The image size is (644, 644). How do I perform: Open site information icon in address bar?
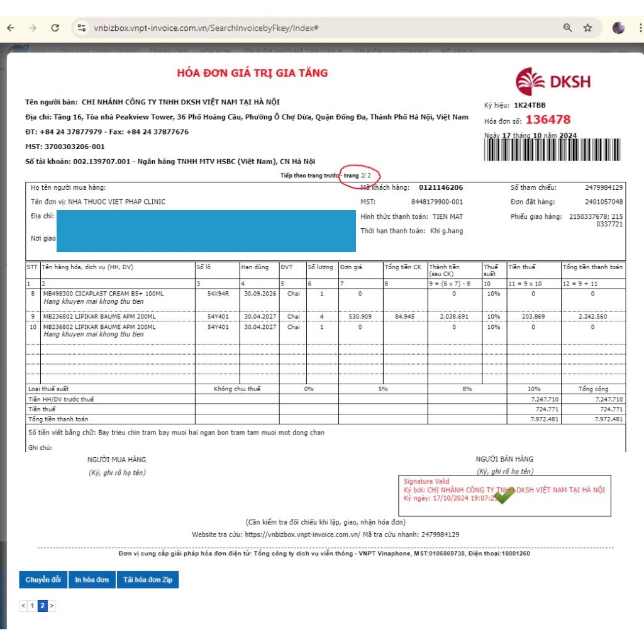click(x=82, y=28)
